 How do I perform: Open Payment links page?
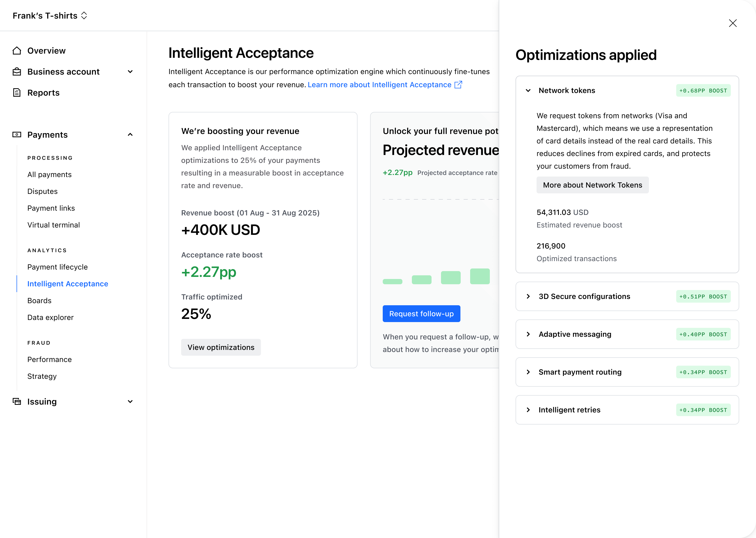tap(51, 208)
